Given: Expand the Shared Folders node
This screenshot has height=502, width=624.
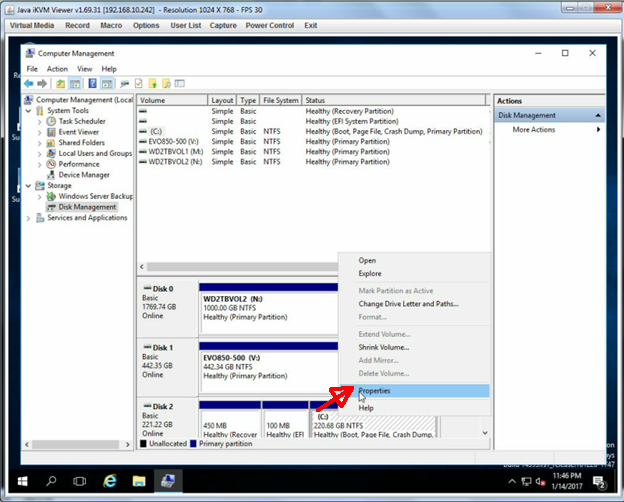Looking at the screenshot, I should click(x=39, y=143).
